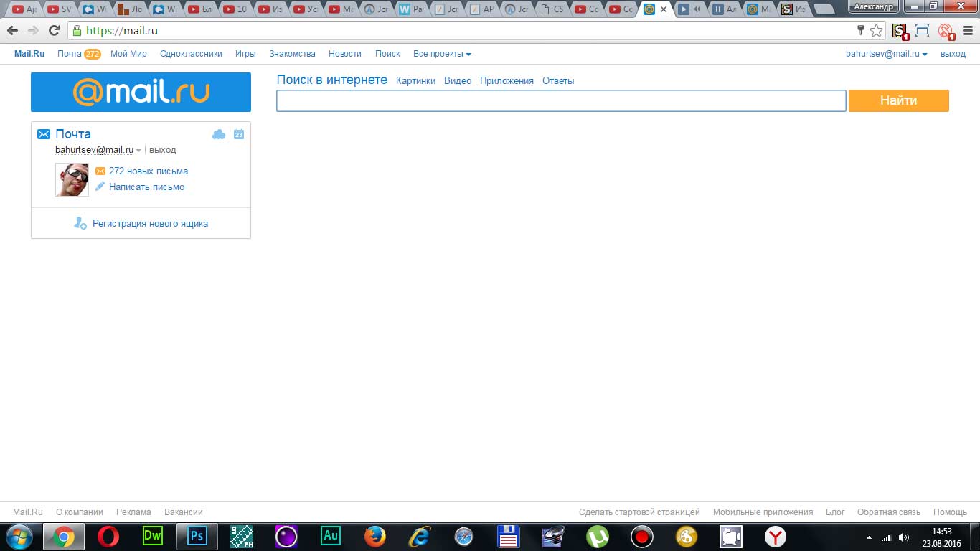Open the 272 новых письма link
980x551 pixels.
pyautogui.click(x=149, y=171)
